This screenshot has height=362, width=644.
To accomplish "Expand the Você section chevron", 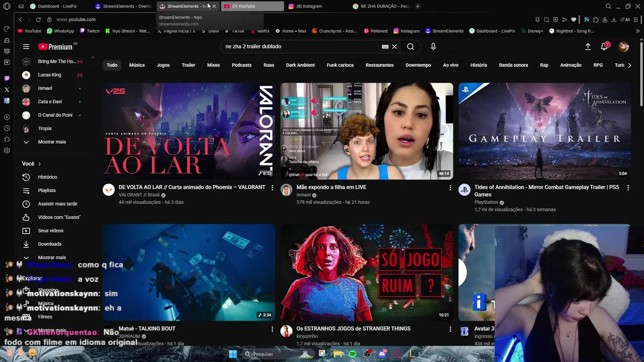I will [x=39, y=164].
